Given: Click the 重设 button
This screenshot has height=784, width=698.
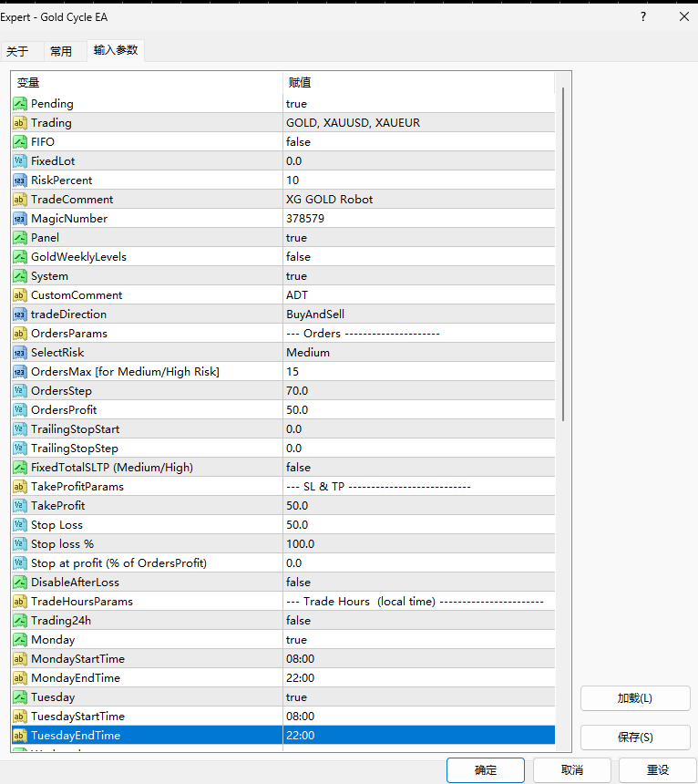Looking at the screenshot, I should tap(658, 770).
